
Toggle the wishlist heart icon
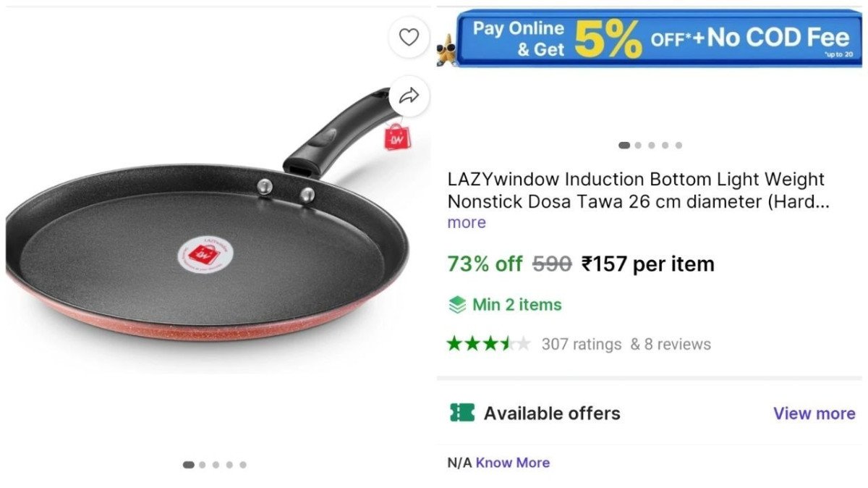click(409, 37)
